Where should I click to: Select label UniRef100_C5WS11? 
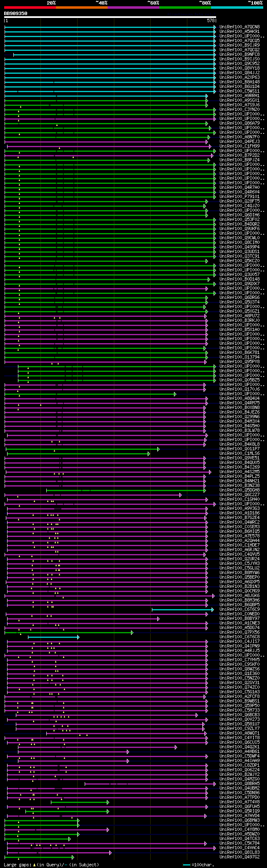(x=239, y=91)
